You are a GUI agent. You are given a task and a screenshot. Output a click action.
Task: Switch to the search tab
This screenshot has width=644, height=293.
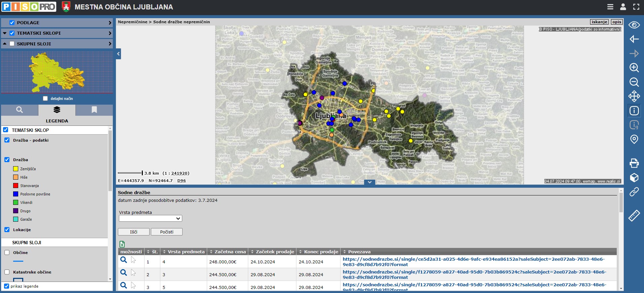pyautogui.click(x=20, y=110)
